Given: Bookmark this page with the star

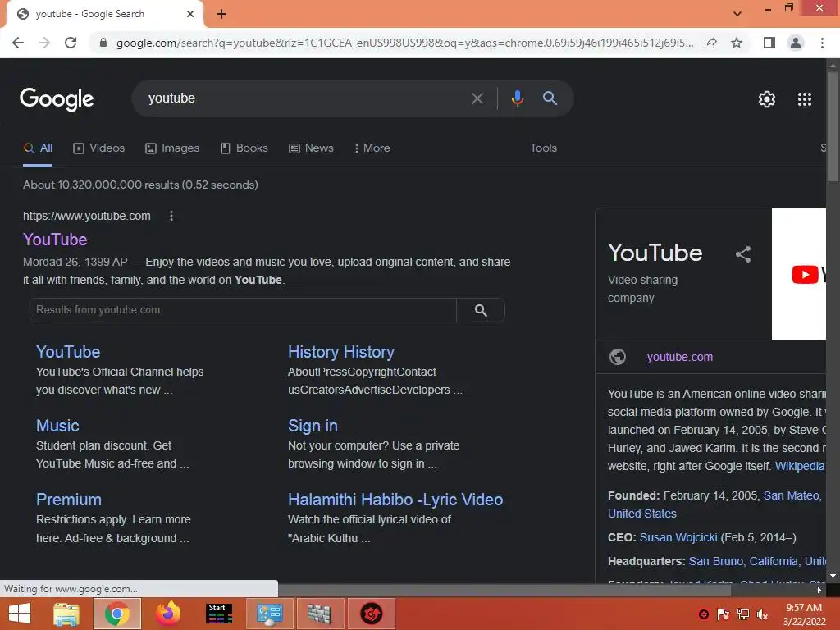Looking at the screenshot, I should coord(737,43).
